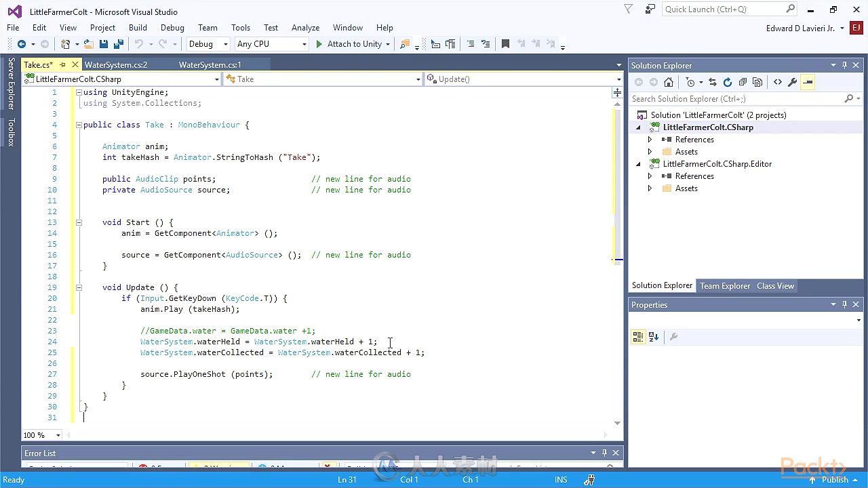
Task: Click the Show All Files icon
Action: point(757,82)
